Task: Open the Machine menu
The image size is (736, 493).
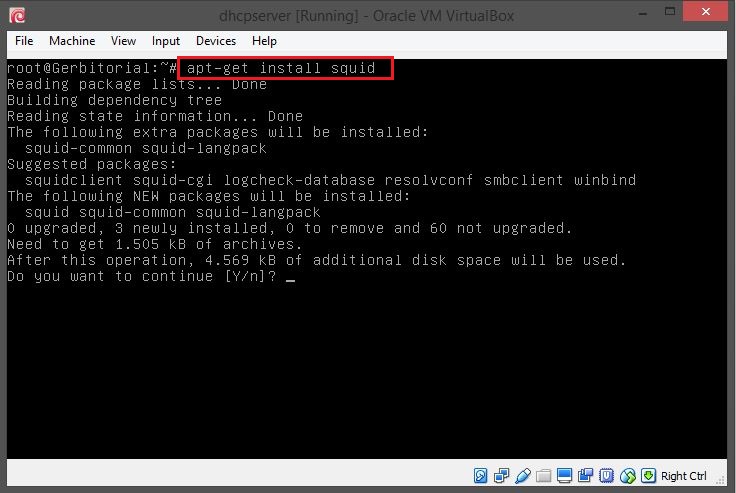Action: point(72,41)
